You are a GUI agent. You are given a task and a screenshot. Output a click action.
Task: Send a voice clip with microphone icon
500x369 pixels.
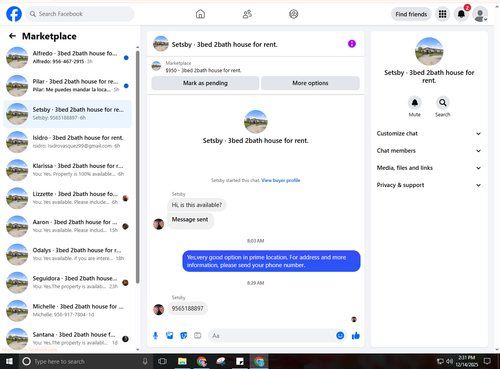pyautogui.click(x=155, y=336)
